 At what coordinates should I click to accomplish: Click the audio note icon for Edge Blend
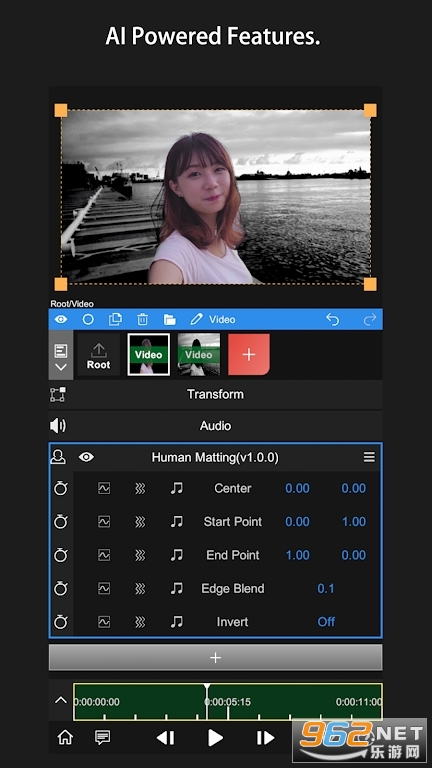(x=177, y=588)
